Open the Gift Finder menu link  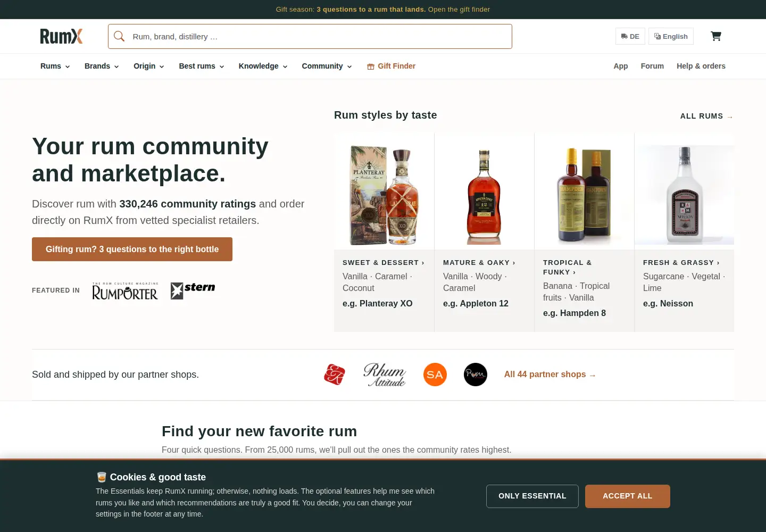[x=391, y=66]
